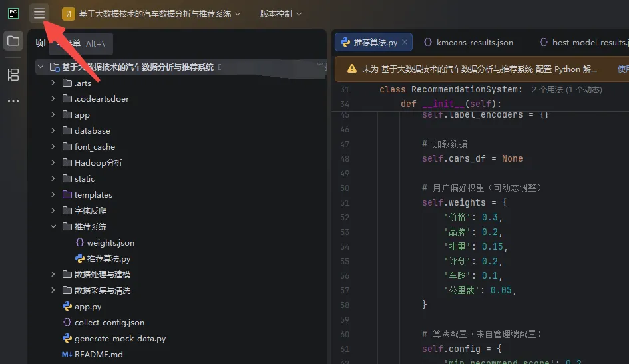Click the usages hint '2 个用法'
The image size is (629, 364).
pyautogui.click(x=547, y=90)
